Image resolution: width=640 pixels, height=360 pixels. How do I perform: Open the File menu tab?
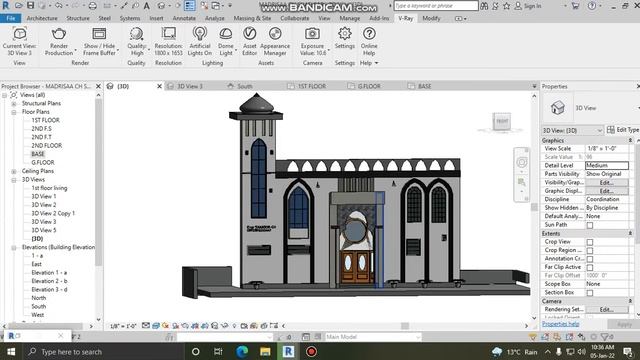(x=11, y=18)
